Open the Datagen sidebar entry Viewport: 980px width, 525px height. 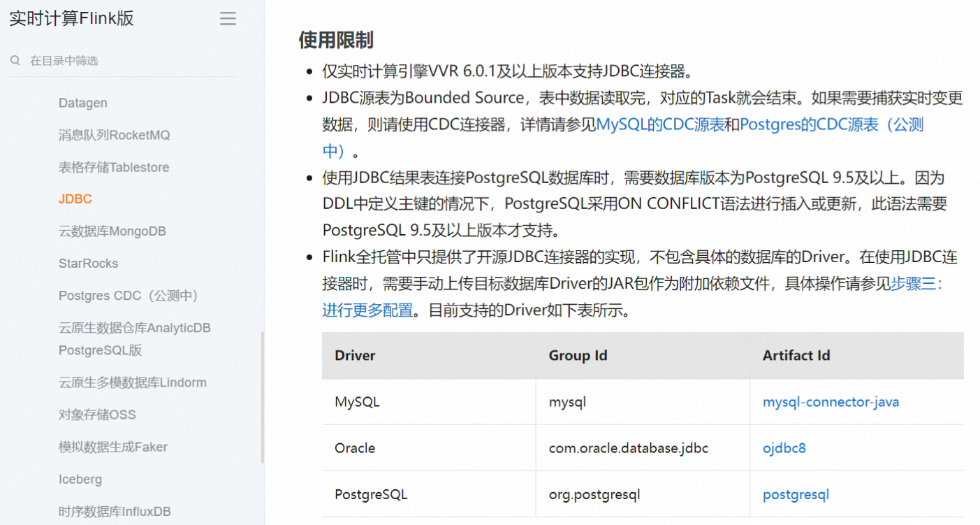tap(83, 103)
